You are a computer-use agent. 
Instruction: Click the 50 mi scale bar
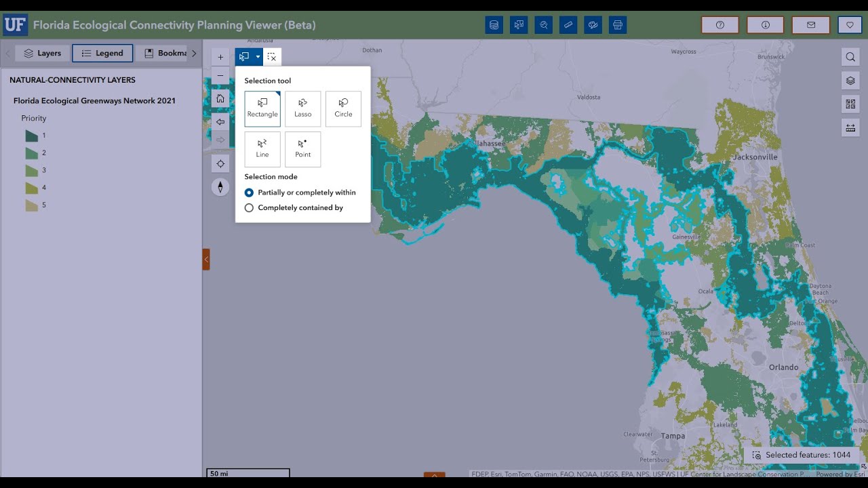click(x=248, y=473)
